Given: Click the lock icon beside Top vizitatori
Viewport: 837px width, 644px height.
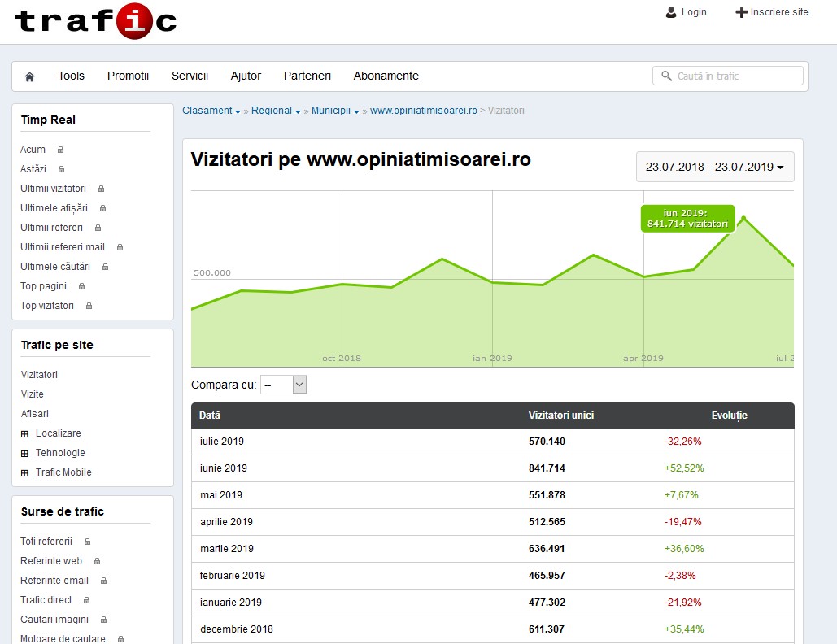Looking at the screenshot, I should (x=89, y=306).
